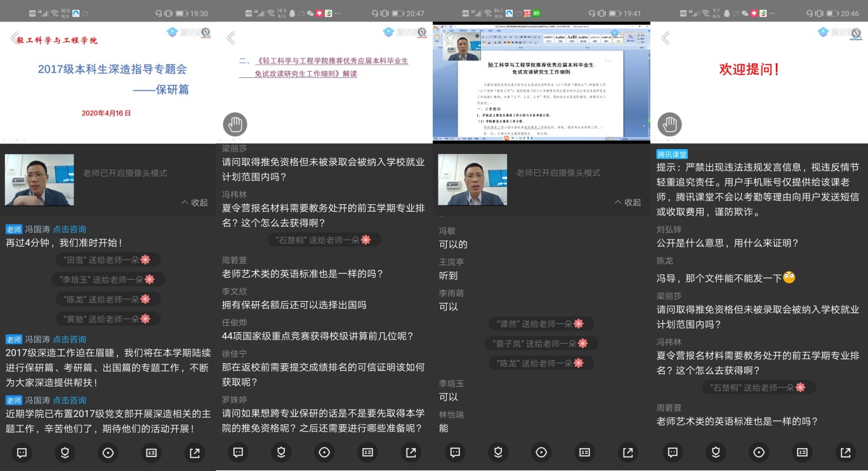Tap the record circle icon in second screen
The height and width of the screenshot is (471, 868).
pyautogui.click(x=324, y=453)
